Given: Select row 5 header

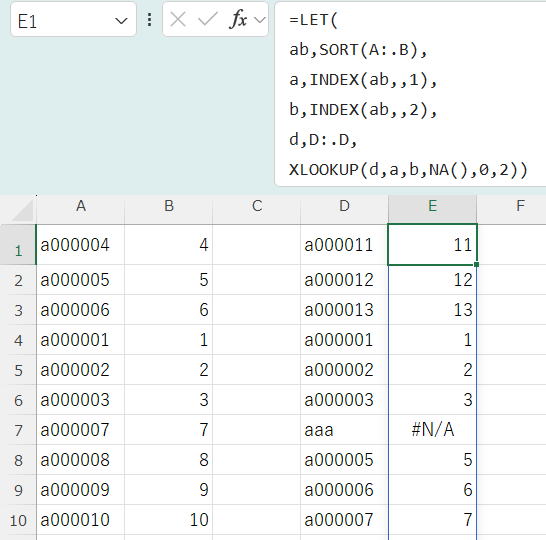Looking at the screenshot, I should point(18,370).
